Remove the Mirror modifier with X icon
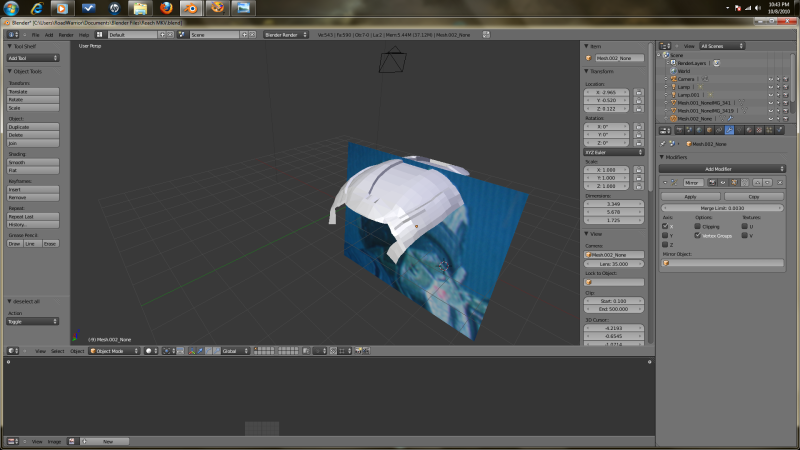The image size is (800, 450). pos(780,182)
